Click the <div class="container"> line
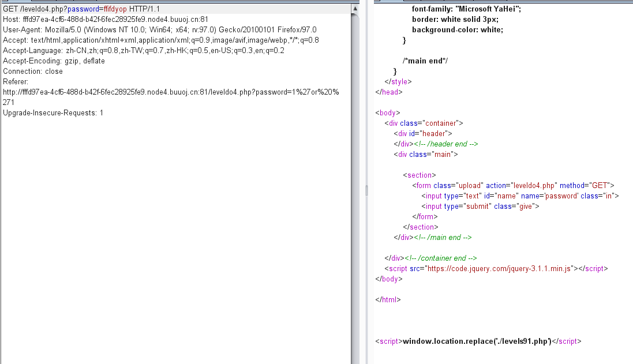The image size is (633, 364). tap(424, 123)
